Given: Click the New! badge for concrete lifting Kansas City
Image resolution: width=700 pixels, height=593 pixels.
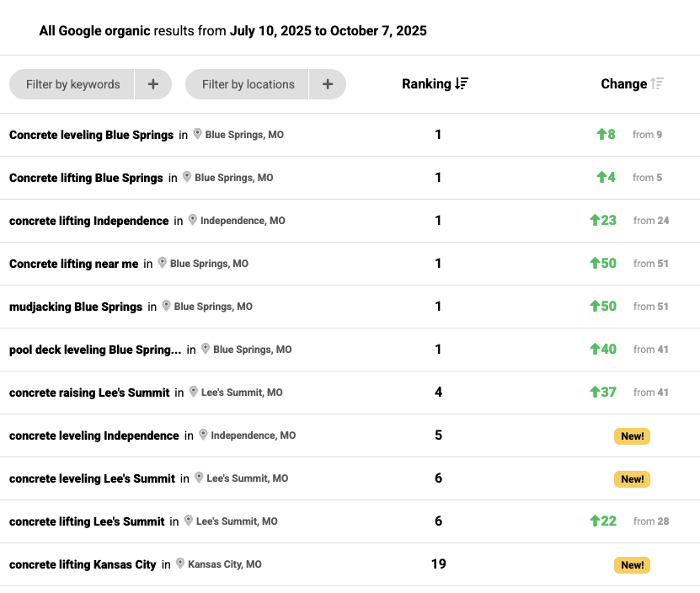Looking at the screenshot, I should [x=632, y=564].
